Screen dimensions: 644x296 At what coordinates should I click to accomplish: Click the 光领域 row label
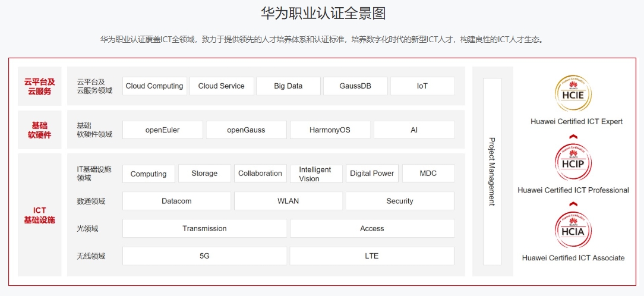point(87,229)
